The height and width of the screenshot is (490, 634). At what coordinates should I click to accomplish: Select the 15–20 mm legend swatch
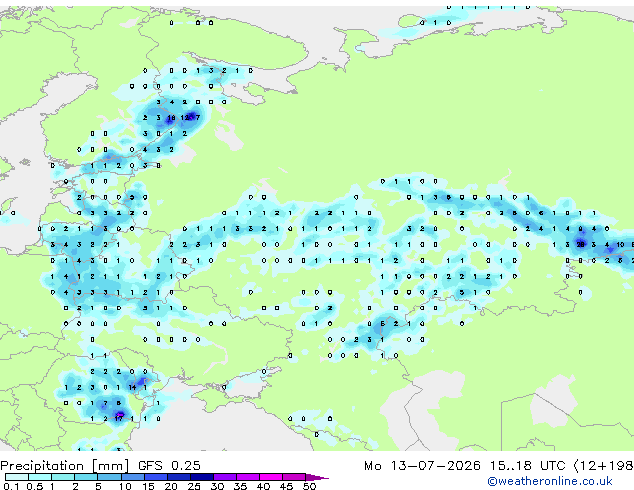point(156,477)
